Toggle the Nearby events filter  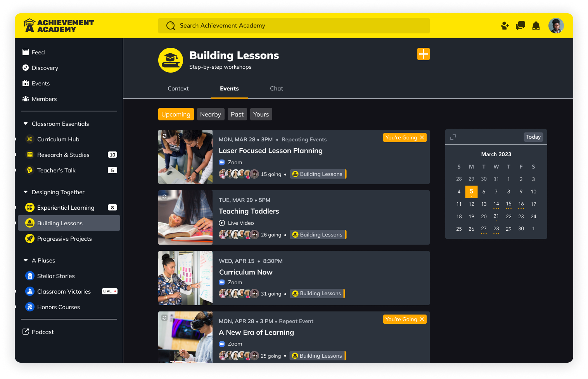[x=211, y=114]
